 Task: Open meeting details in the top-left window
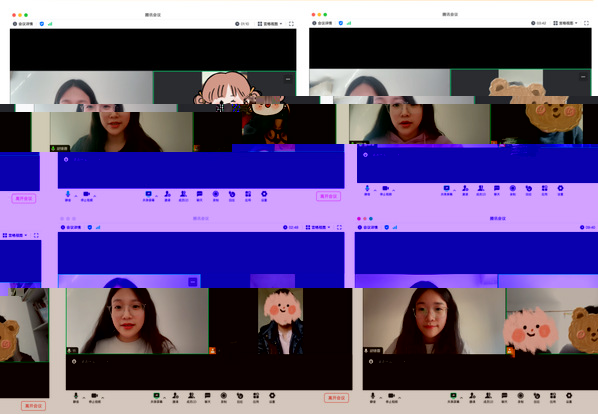click(23, 24)
